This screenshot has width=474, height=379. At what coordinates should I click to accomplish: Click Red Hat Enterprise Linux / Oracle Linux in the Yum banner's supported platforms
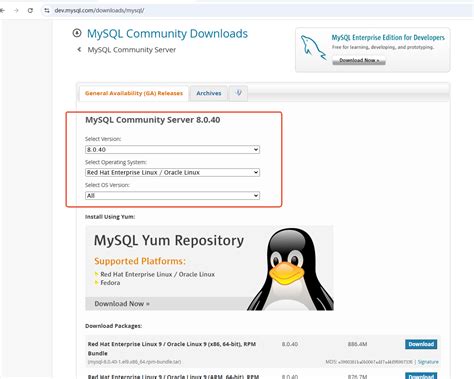[x=157, y=274]
